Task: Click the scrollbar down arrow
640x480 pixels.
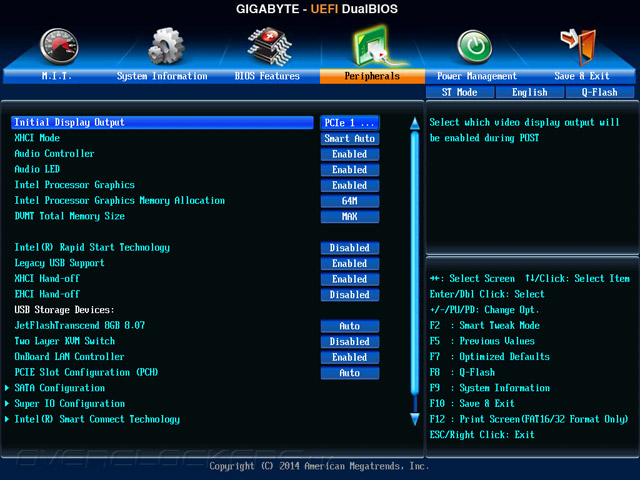Action: [415, 419]
